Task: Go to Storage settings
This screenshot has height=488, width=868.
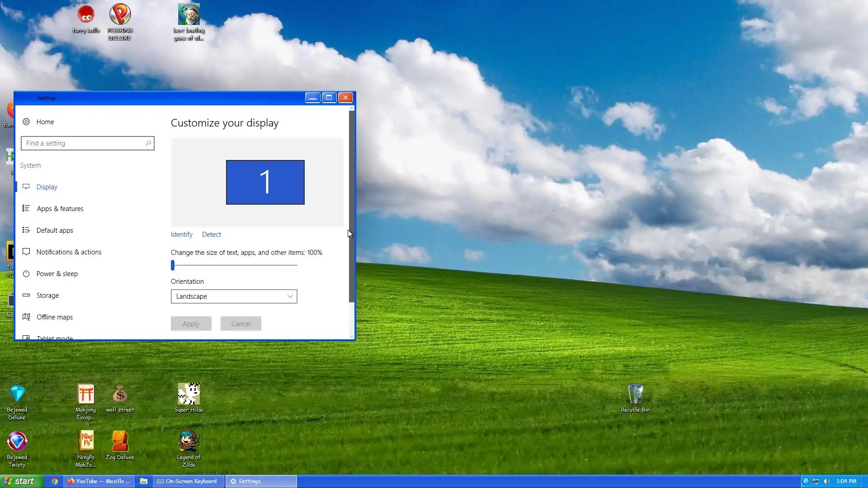Action: click(x=47, y=296)
